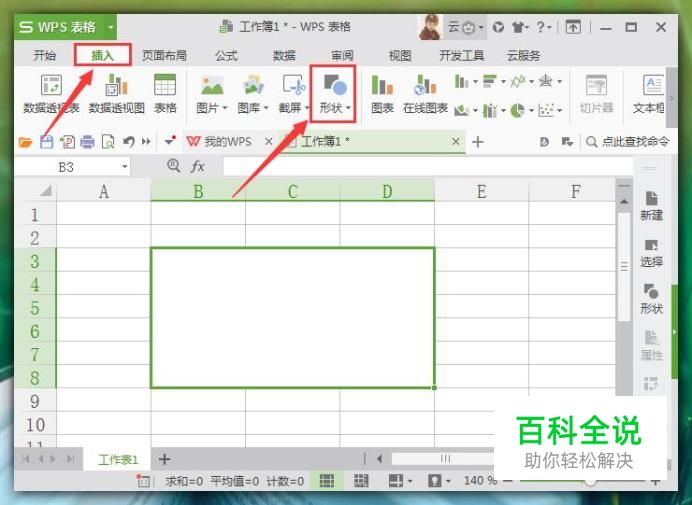Image resolution: width=692 pixels, height=505 pixels.
Task: Click the fx insert function icon
Action: pyautogui.click(x=198, y=166)
